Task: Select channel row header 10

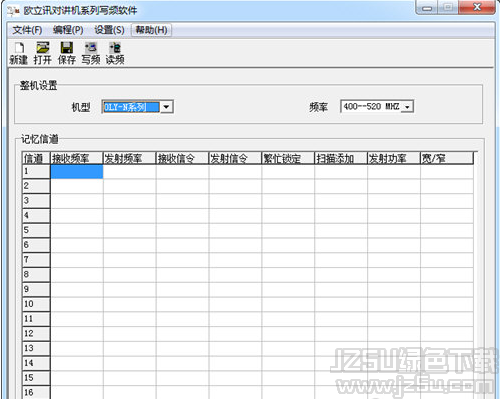Action: pyautogui.click(x=36, y=304)
